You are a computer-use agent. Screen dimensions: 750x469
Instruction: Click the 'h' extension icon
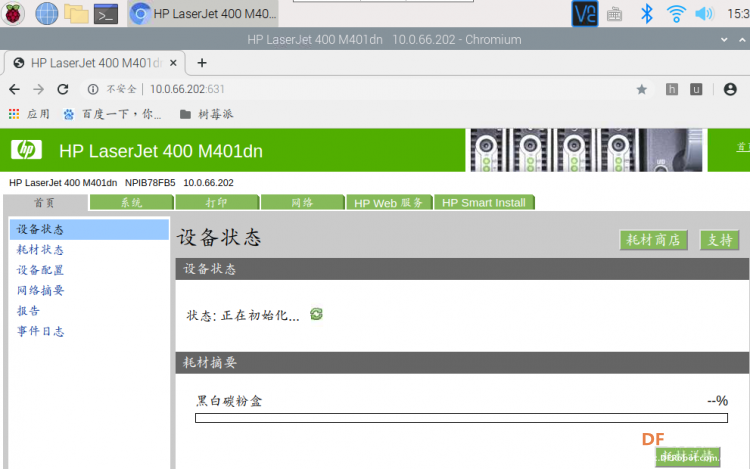(x=672, y=89)
